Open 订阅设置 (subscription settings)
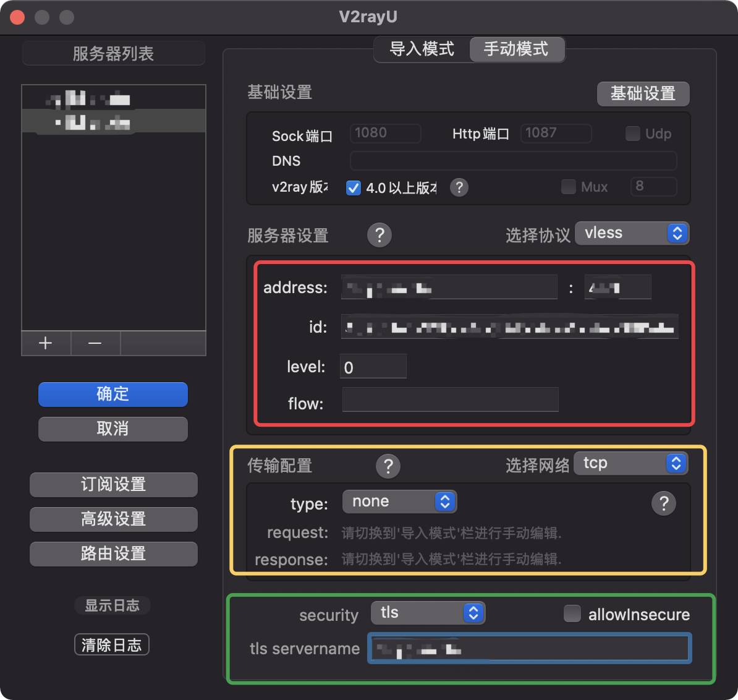The image size is (738, 700). tap(113, 485)
